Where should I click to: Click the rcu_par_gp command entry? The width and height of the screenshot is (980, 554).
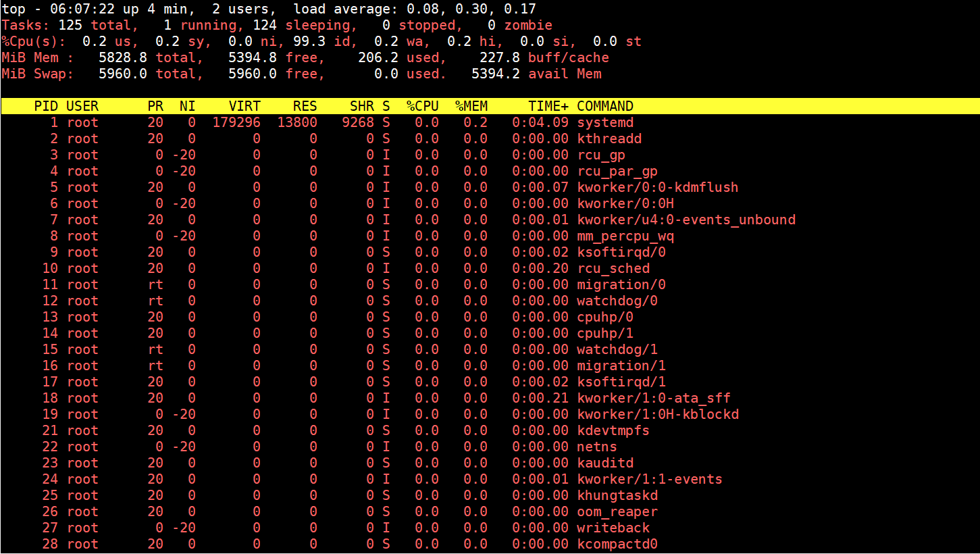(617, 171)
